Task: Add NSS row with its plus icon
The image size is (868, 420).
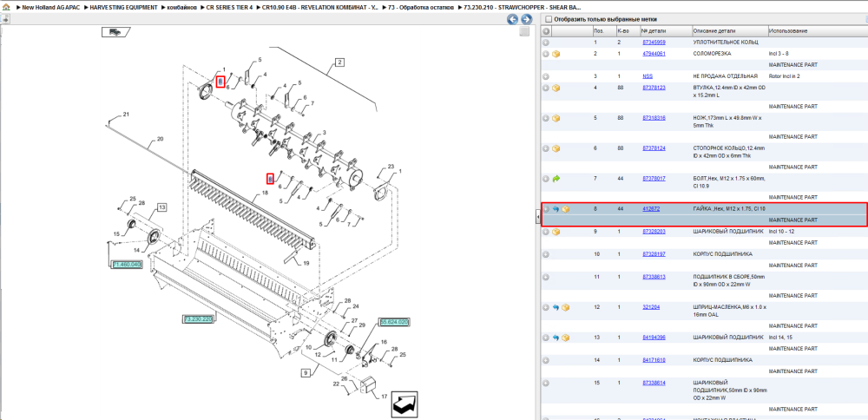Action: pos(546,76)
